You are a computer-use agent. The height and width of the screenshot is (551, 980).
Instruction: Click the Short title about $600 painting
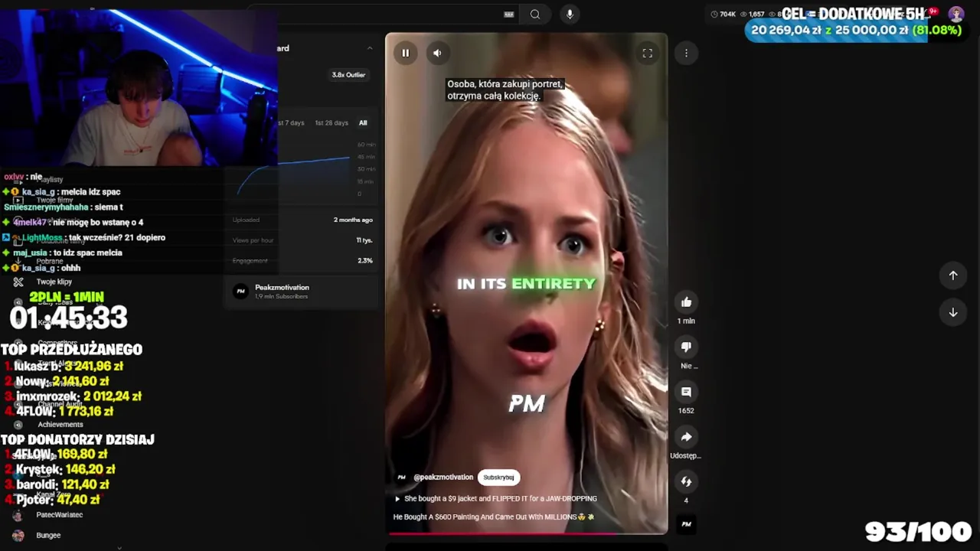[494, 517]
